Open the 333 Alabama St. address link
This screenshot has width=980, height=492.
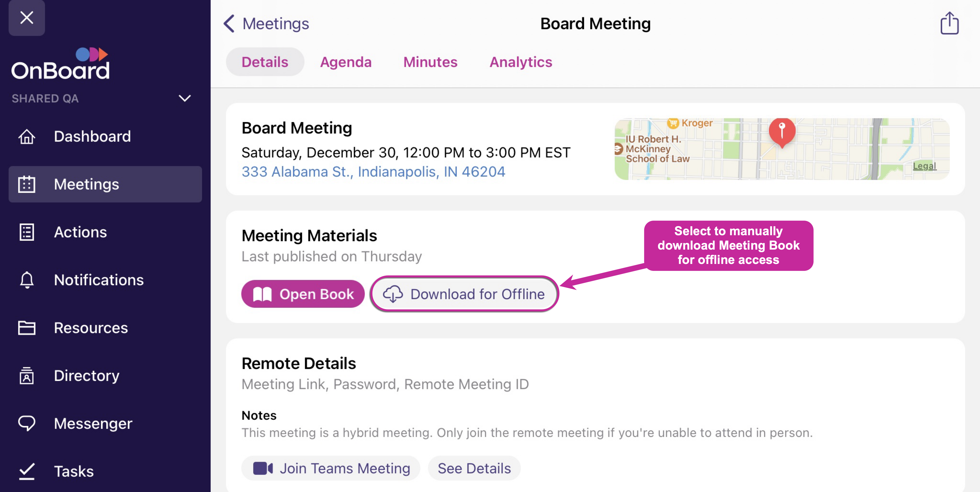point(373,172)
